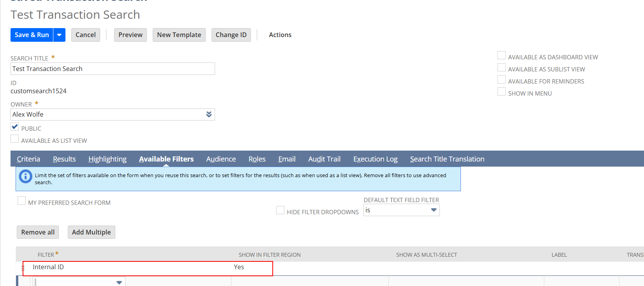Open the new filter row dropdown
644x286 pixels.
point(119,282)
